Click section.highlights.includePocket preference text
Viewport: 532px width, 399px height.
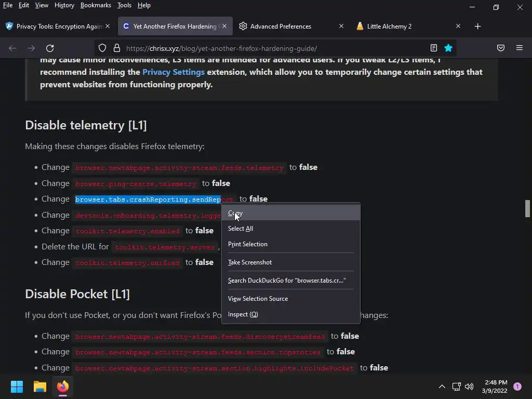click(215, 368)
